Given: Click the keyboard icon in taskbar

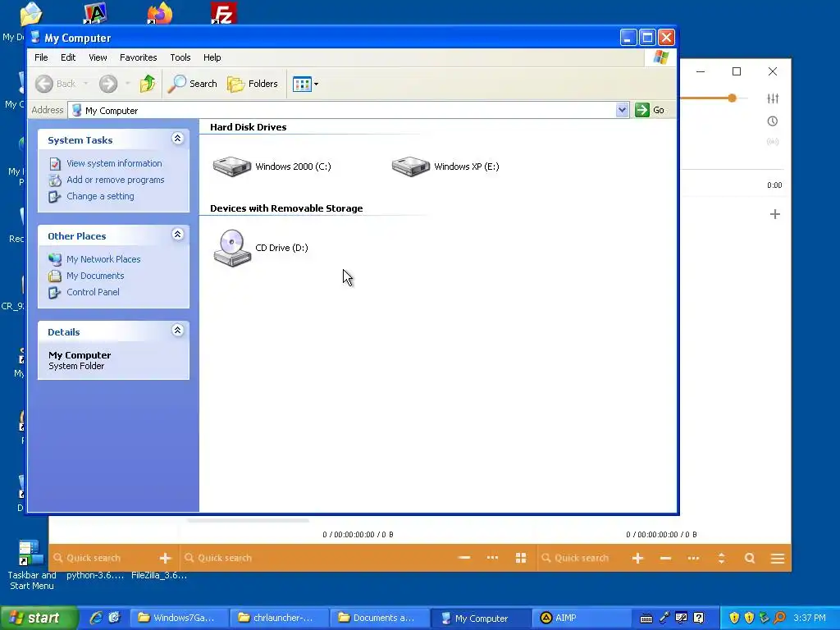Looking at the screenshot, I should pyautogui.click(x=646, y=619).
